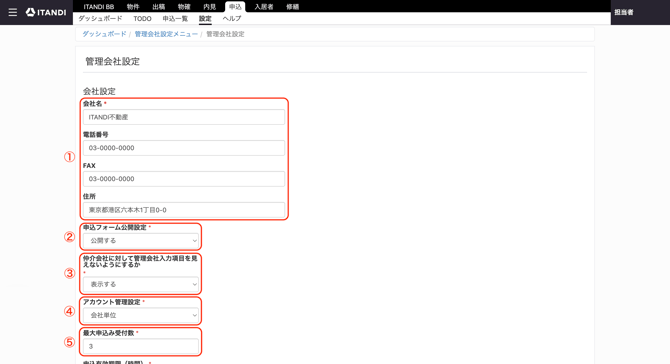This screenshot has height=364, width=670.
Task: Click the ダッシュボード breadcrumb link
Action: pos(104,34)
